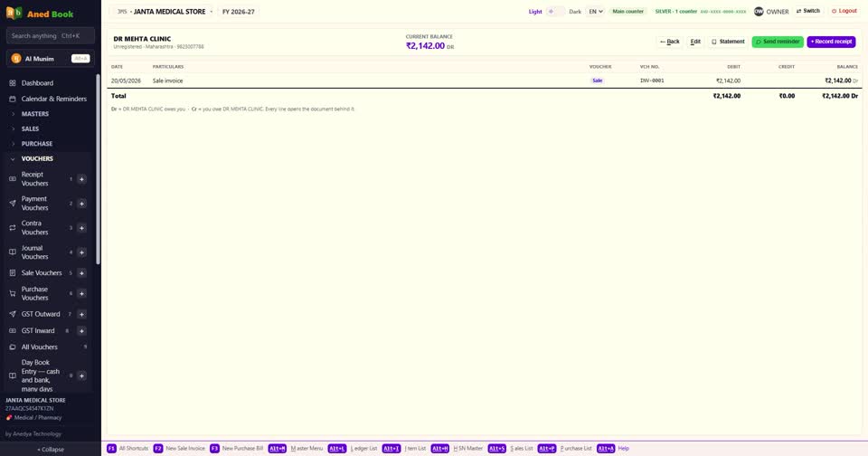Click F2 New Sale Invoice shortcut

179,448
